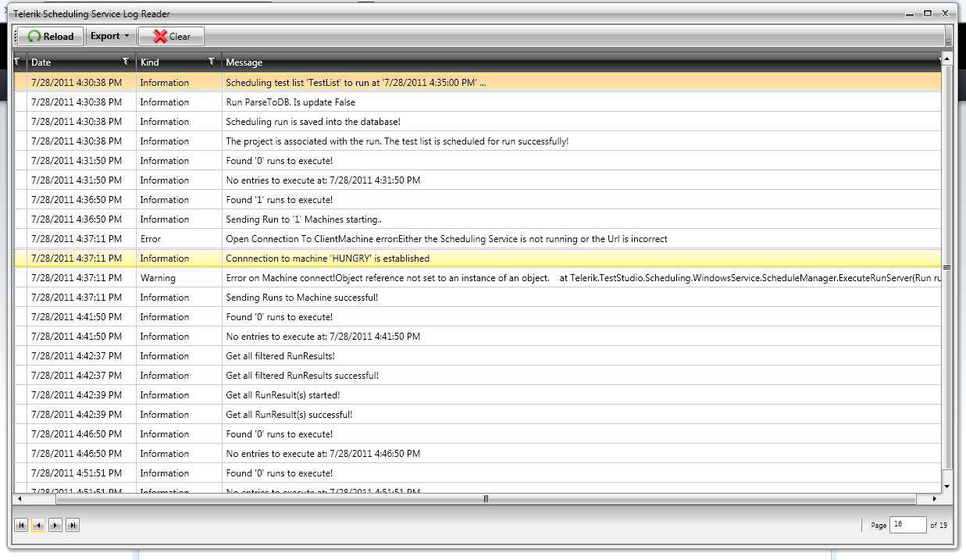Screen dimensions: 966x560
Task: Open the Message column filter funnel
Action: coord(939,62)
